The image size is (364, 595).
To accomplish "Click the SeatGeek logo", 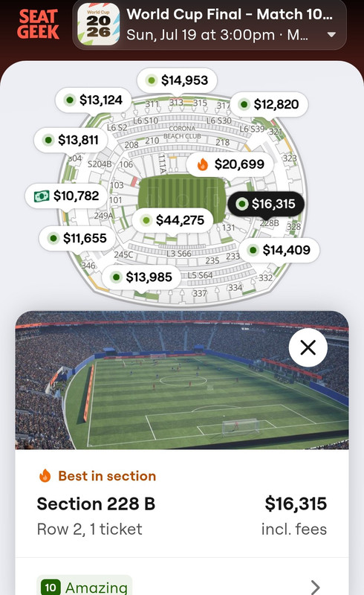I will click(x=38, y=25).
